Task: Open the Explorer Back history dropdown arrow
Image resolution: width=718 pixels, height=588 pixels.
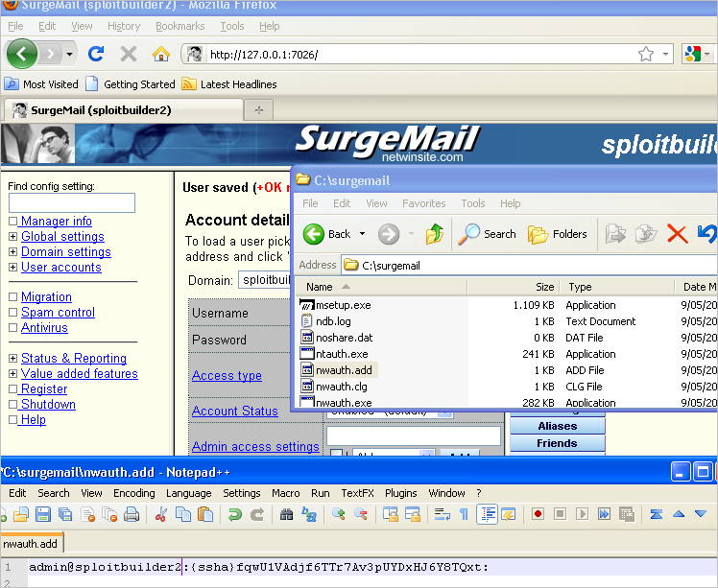Action: (x=362, y=234)
